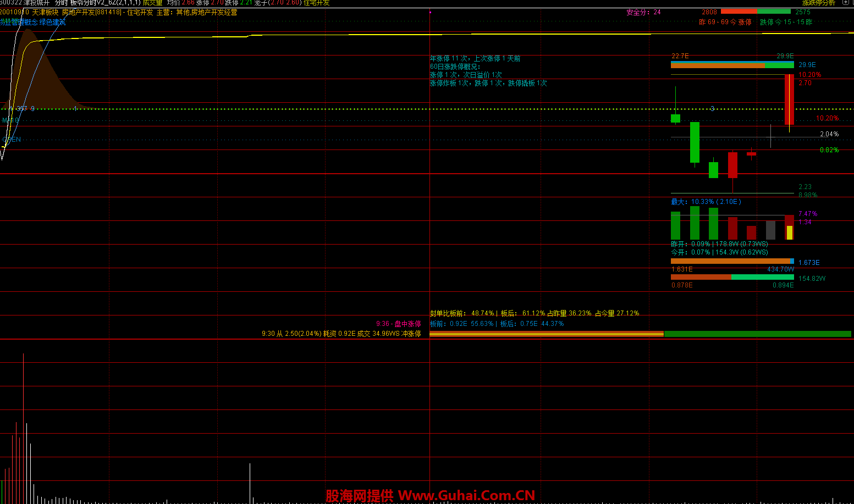The width and height of the screenshot is (854, 504).
Task: Click the orange 1.673E amount bar
Action: pos(732,261)
